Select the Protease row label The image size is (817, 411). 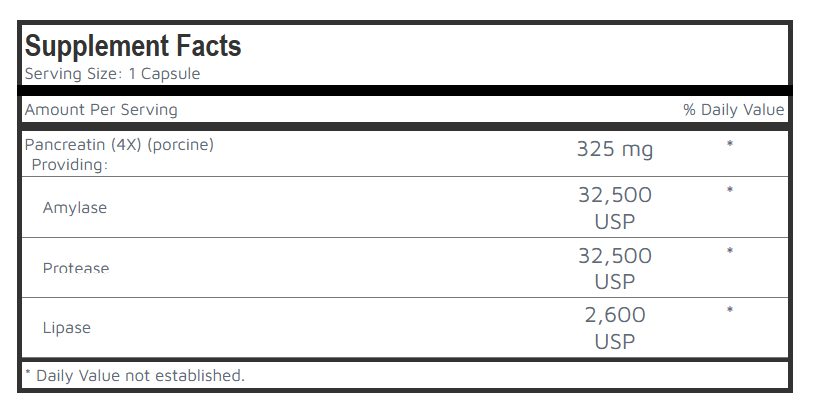[x=76, y=267]
